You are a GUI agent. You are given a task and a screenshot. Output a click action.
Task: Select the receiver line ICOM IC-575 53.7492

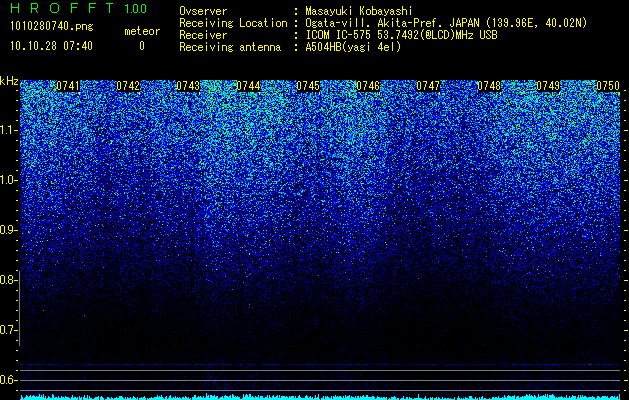point(401,35)
